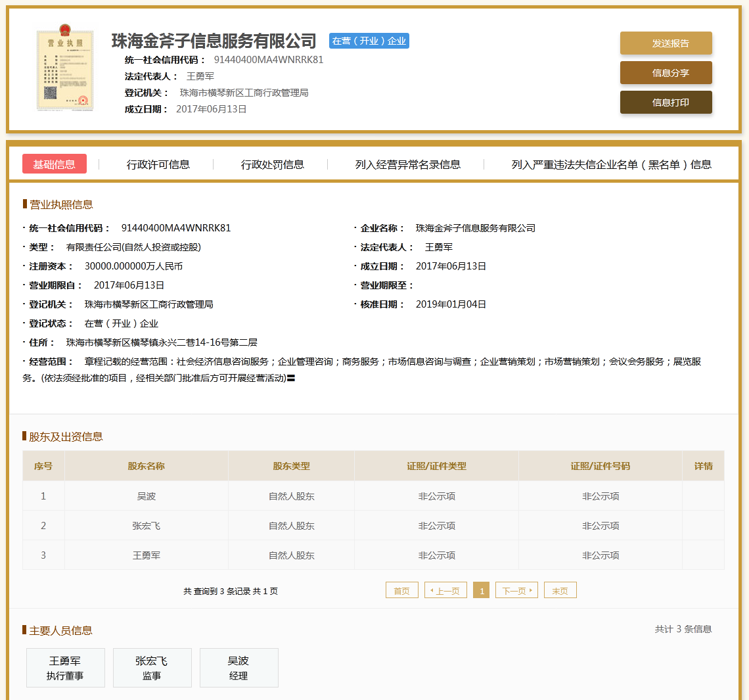Open the 吴波 经理 personnel card
The height and width of the screenshot is (700, 749).
click(x=238, y=668)
